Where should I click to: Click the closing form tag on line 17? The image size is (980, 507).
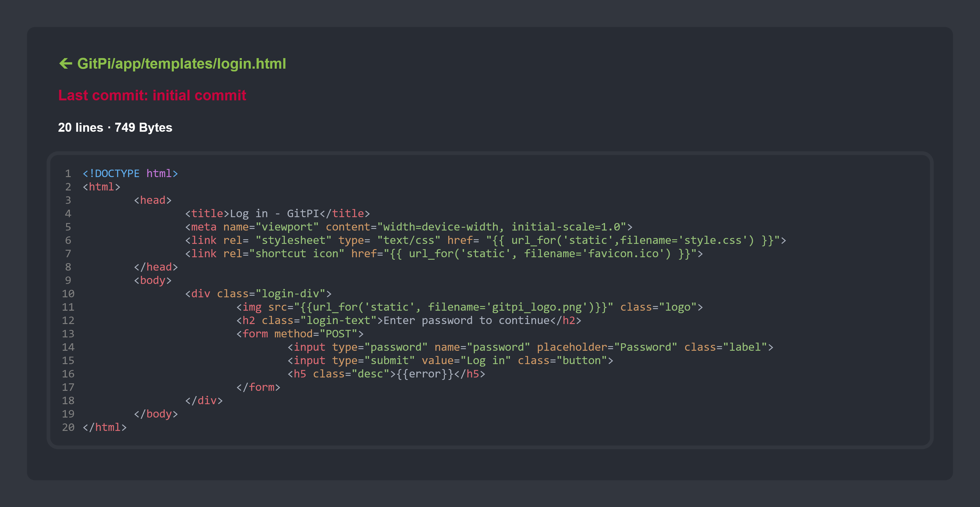[258, 387]
